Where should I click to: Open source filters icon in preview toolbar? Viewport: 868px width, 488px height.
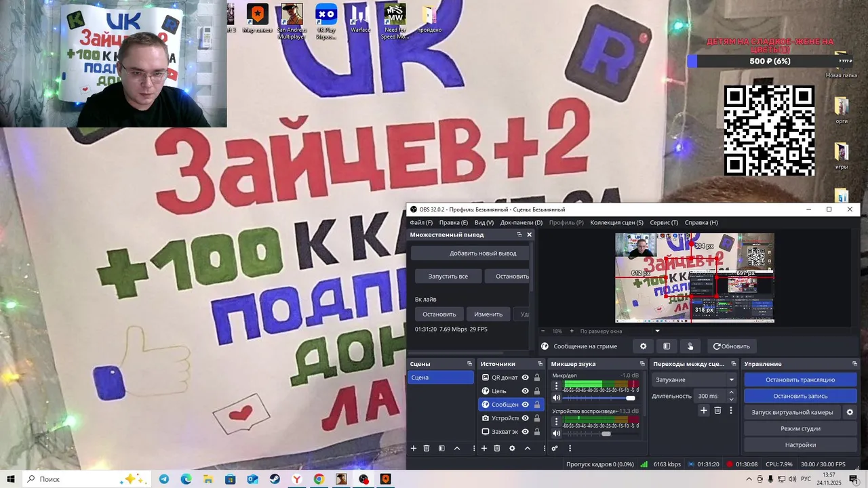click(667, 346)
